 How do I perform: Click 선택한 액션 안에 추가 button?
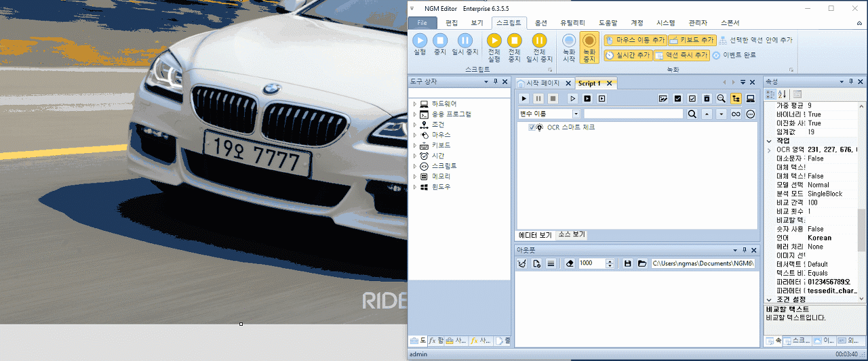click(x=755, y=40)
